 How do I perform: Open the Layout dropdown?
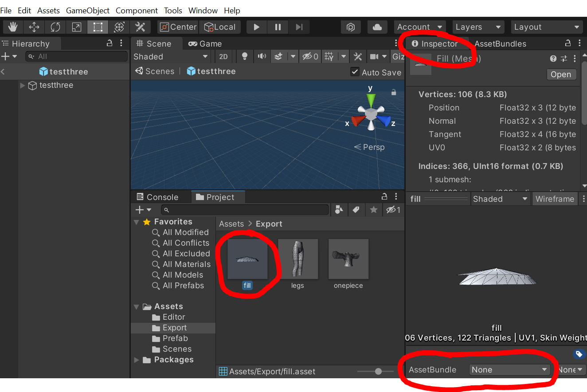coord(547,27)
